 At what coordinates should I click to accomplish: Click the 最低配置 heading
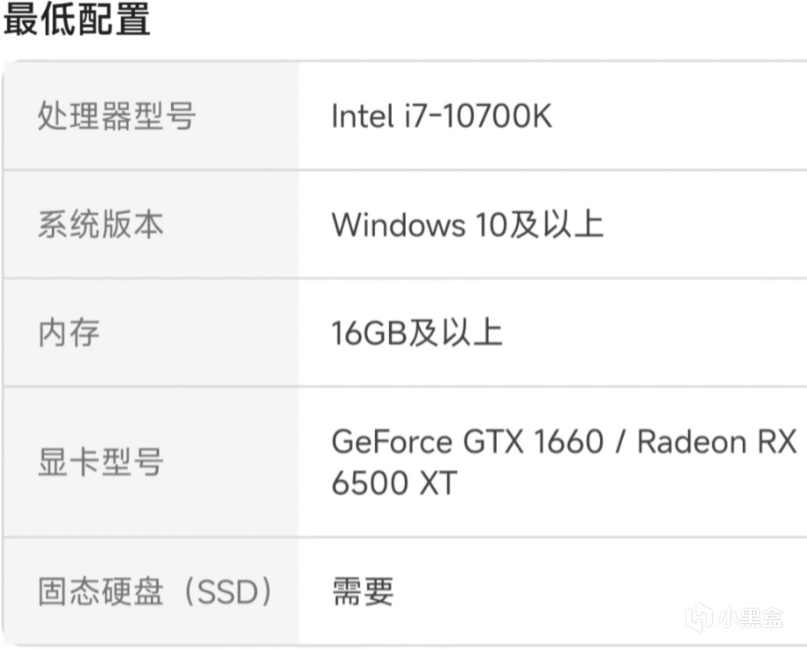(x=77, y=20)
